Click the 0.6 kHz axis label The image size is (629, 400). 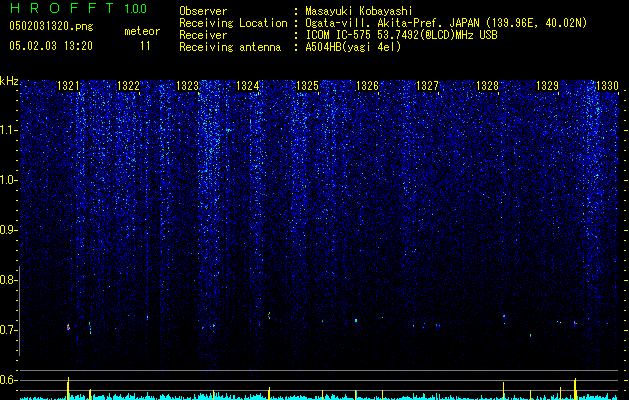click(9, 380)
